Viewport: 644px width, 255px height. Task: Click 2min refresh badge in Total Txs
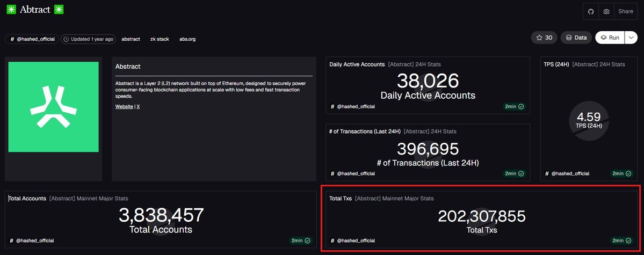622,241
